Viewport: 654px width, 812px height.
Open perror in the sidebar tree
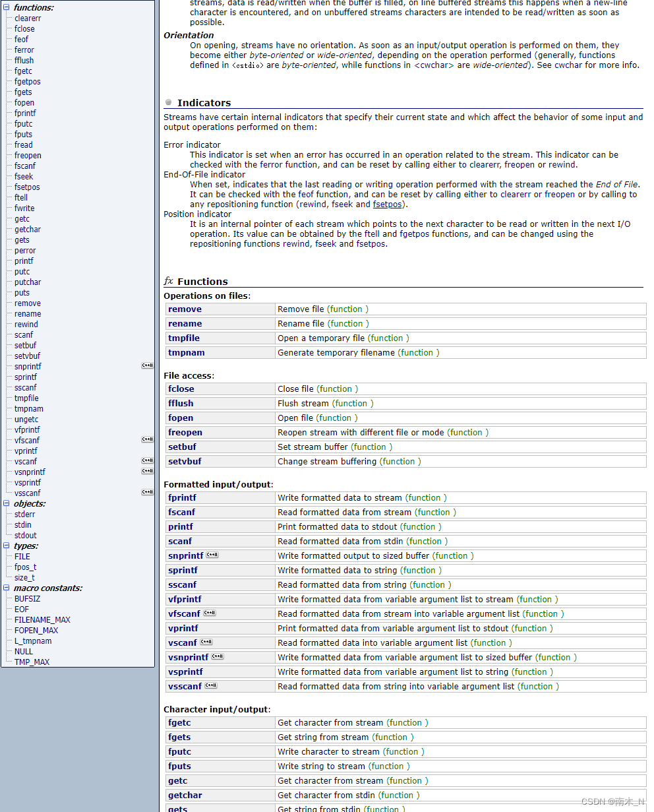coord(25,251)
